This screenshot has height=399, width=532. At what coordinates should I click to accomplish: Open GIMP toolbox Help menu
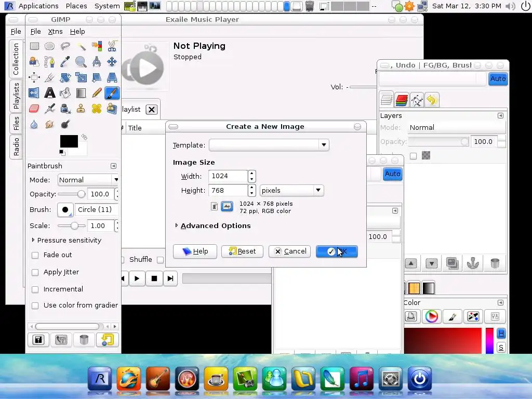(77, 32)
